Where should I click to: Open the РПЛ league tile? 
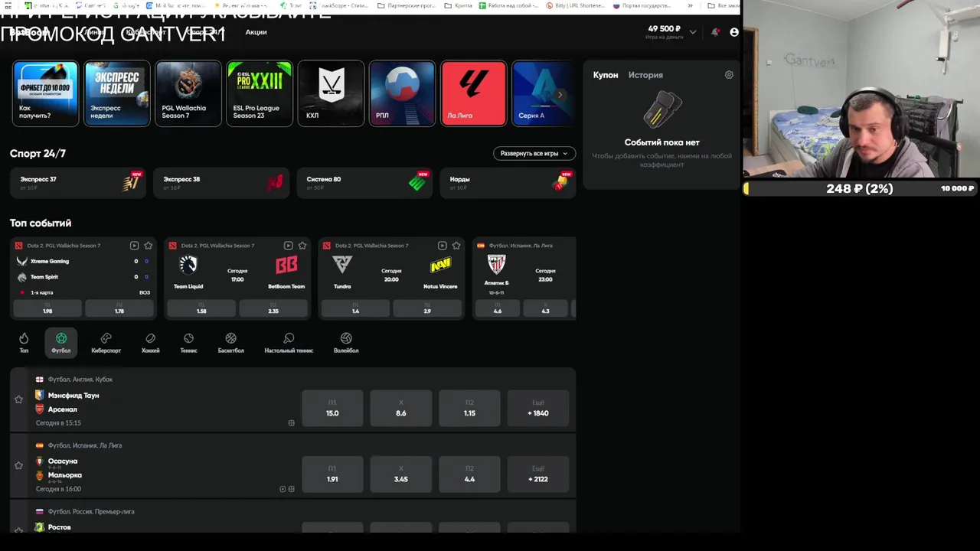click(x=402, y=93)
